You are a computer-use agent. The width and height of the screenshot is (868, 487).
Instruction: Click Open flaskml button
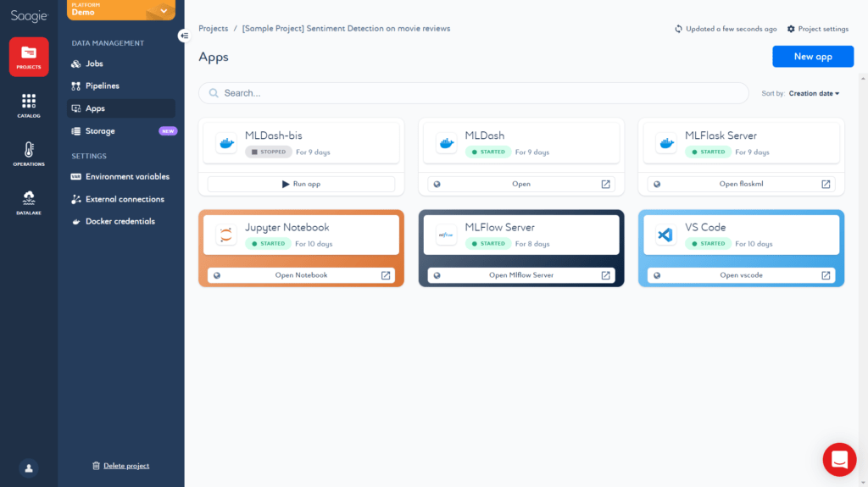click(741, 184)
